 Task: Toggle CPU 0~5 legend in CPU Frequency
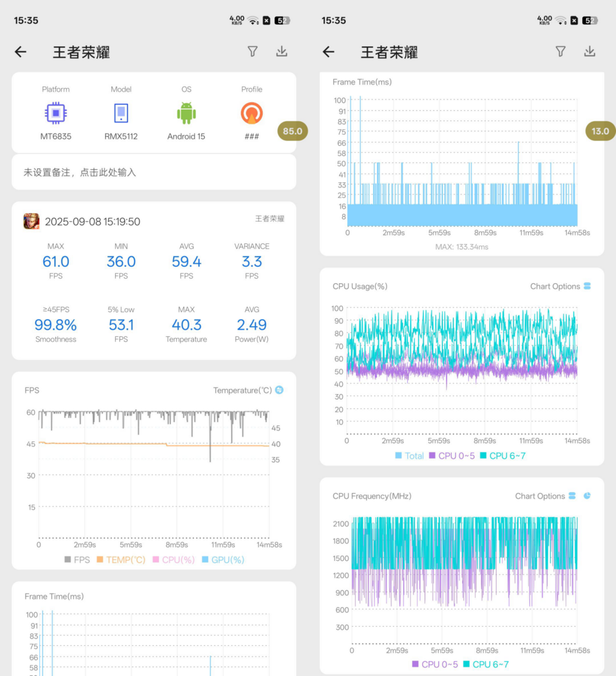coord(435,664)
